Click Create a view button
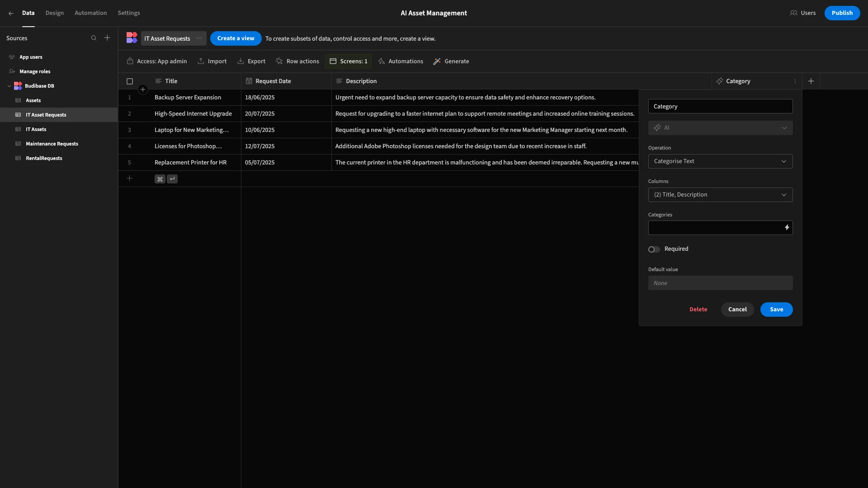This screenshot has height=488, width=868. pos(236,38)
